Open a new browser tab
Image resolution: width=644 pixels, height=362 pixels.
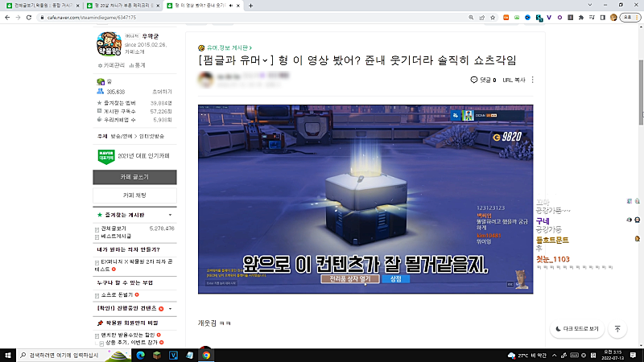(250, 6)
